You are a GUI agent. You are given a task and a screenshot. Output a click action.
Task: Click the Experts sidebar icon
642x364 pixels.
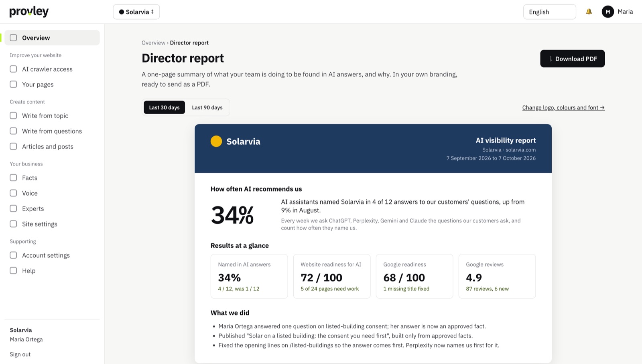pyautogui.click(x=13, y=208)
